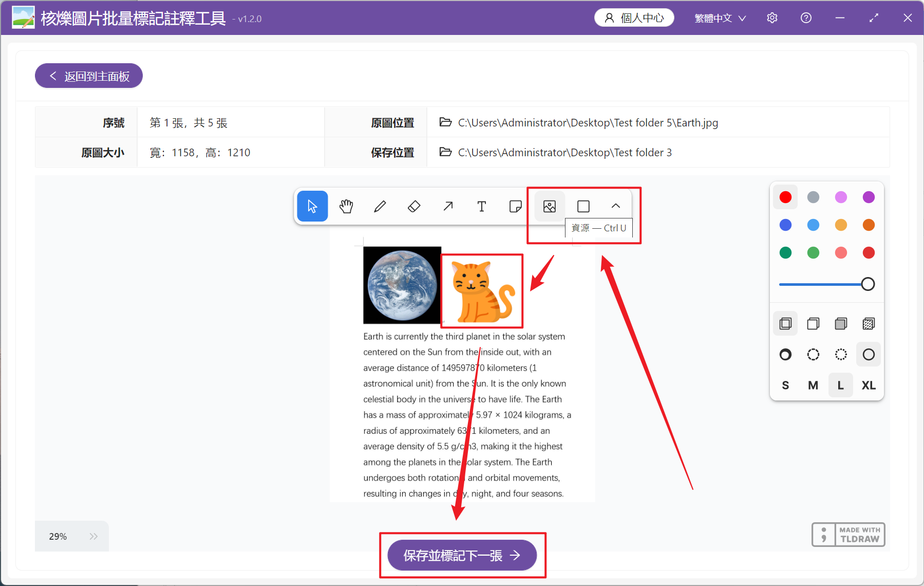Choose the solid stroke style
The width and height of the screenshot is (924, 586).
(869, 354)
